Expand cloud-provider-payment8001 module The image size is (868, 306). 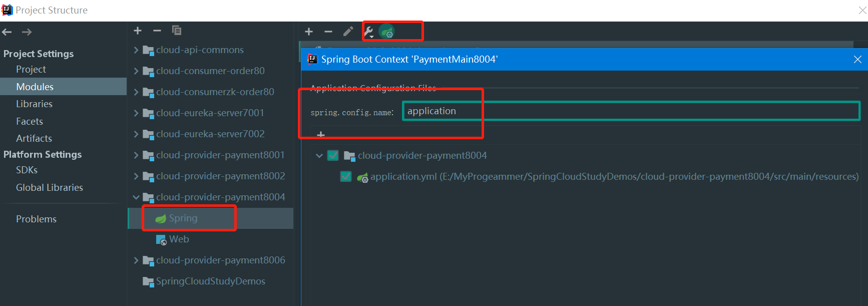pos(136,155)
